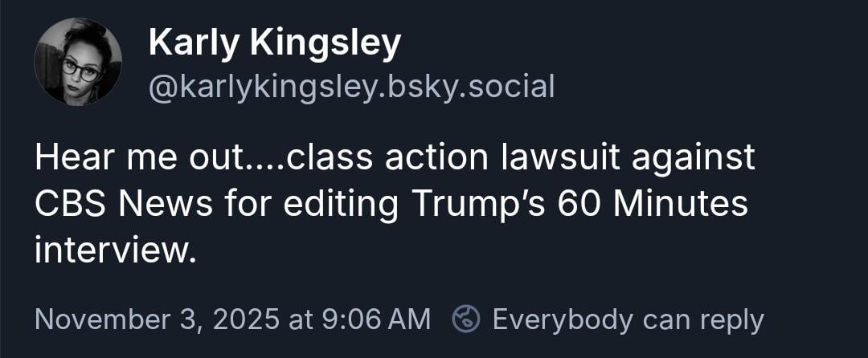
Task: Click the globe reply-settings icon
Action: (x=466, y=319)
